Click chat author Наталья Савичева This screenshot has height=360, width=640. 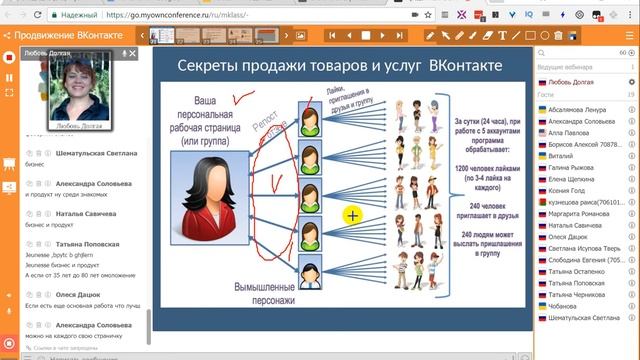point(86,214)
